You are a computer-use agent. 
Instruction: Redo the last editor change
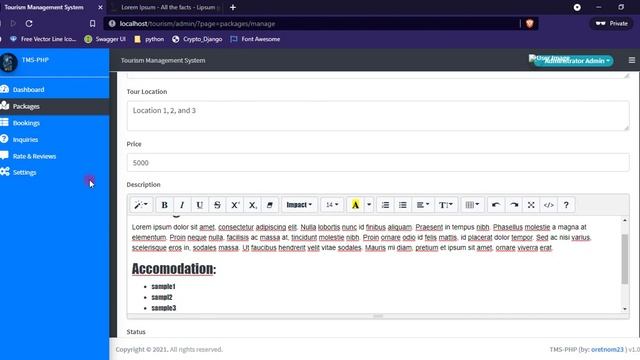tap(514, 205)
